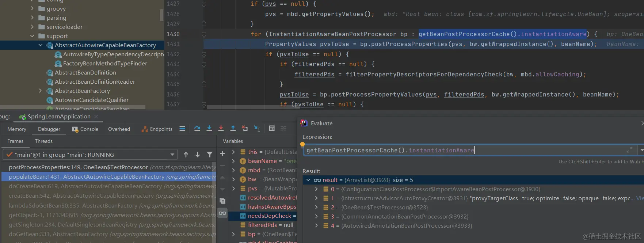Viewport: 644px width, 243px height.
Task: Click the View link on result item 1
Action: point(640,198)
